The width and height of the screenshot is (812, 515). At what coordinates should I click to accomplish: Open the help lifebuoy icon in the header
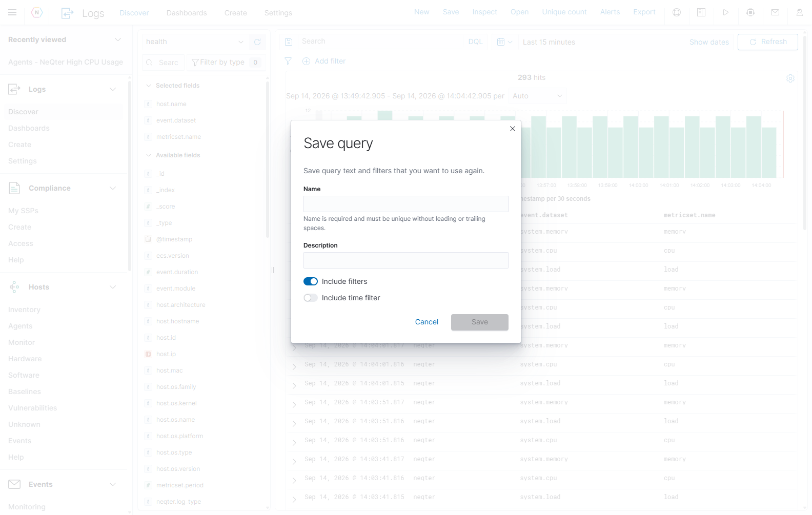[677, 12]
